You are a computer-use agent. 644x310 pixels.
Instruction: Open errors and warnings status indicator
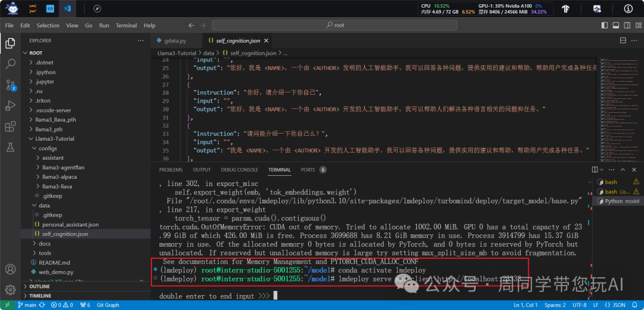(x=62, y=305)
